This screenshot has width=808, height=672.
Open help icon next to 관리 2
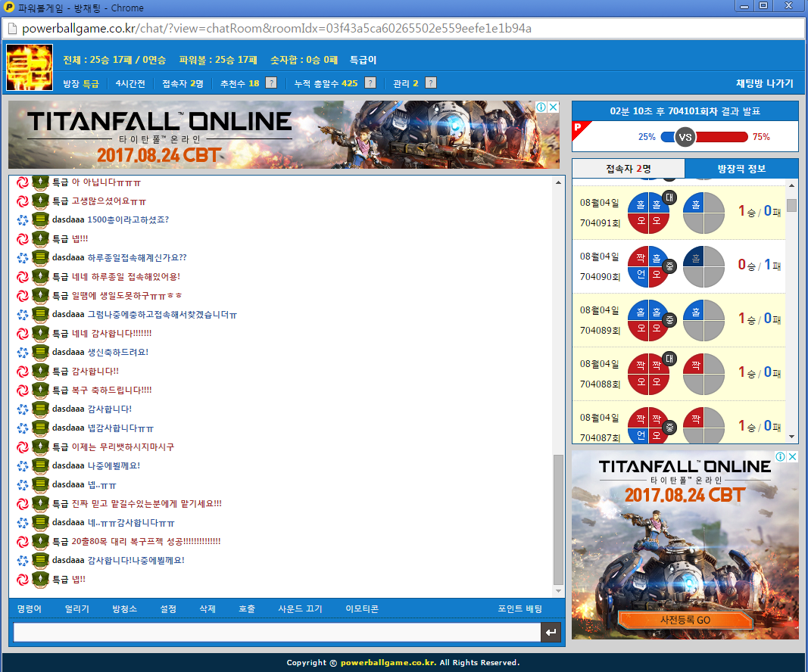431,83
